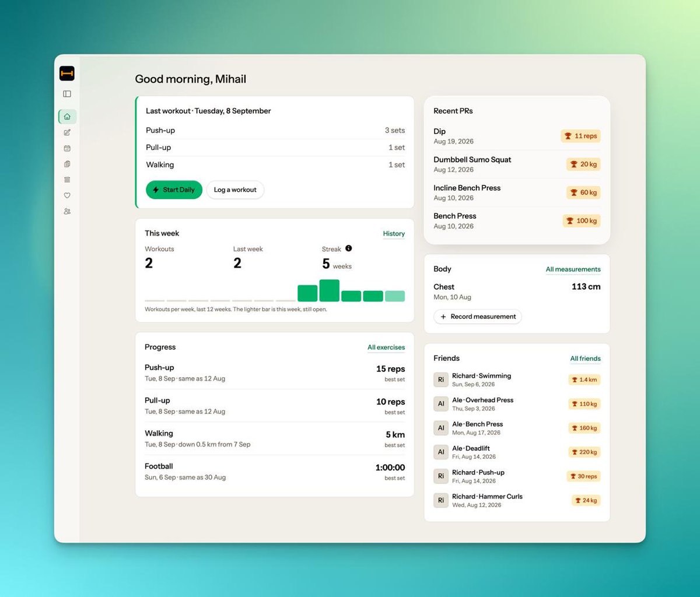The image size is (700, 597).
Task: Click the 100 kg Bench Press PR badge
Action: [582, 221]
